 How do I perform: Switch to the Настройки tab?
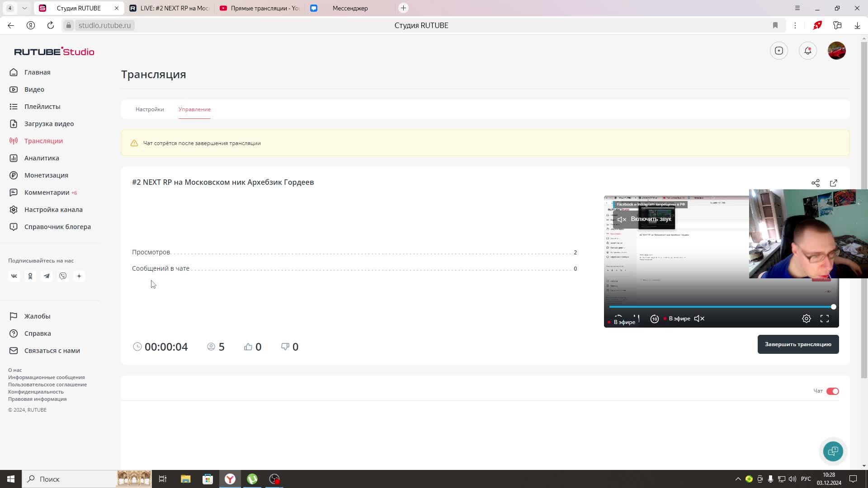coord(150,109)
